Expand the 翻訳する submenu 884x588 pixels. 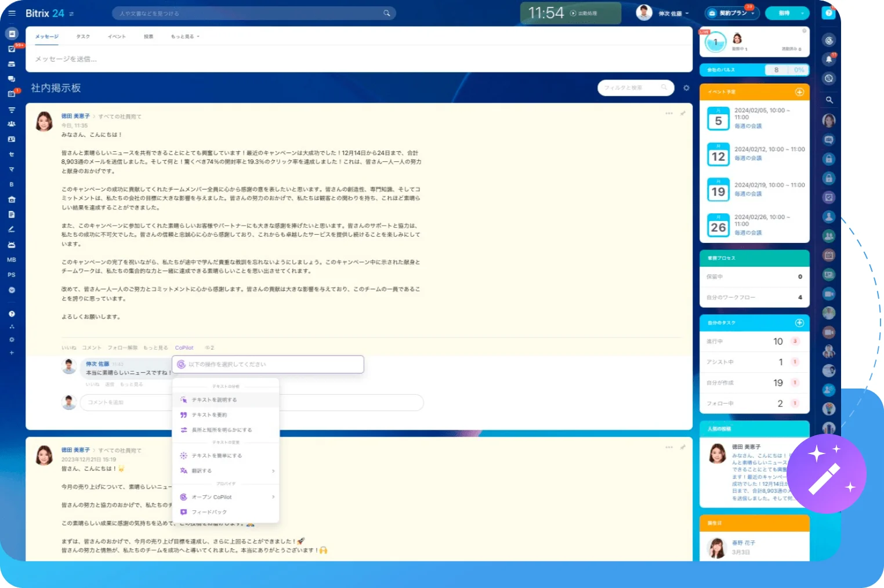(x=226, y=471)
